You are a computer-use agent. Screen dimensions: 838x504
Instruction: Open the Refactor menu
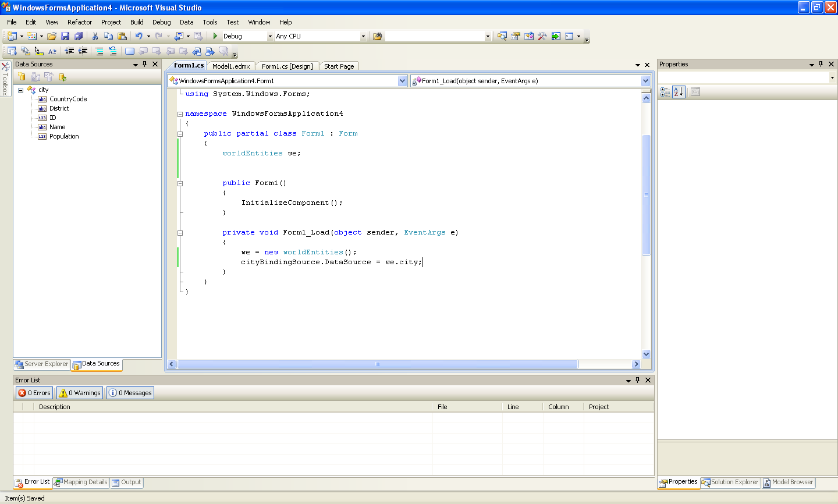point(80,22)
